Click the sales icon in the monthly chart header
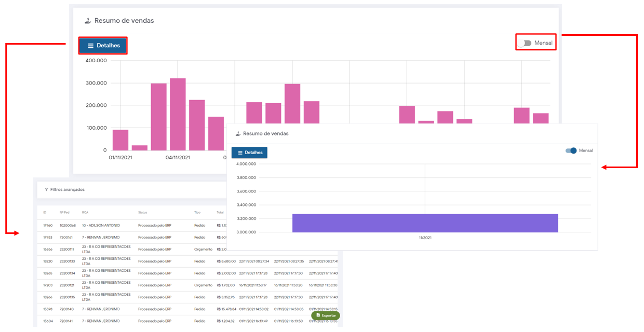This screenshot has width=644, height=332. click(238, 133)
